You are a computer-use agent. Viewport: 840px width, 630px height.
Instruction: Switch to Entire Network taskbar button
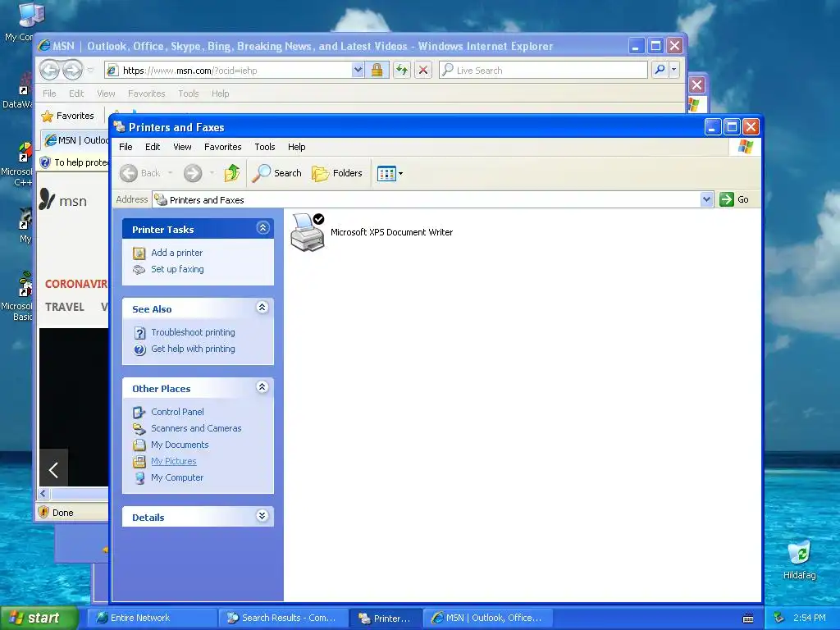click(152, 618)
